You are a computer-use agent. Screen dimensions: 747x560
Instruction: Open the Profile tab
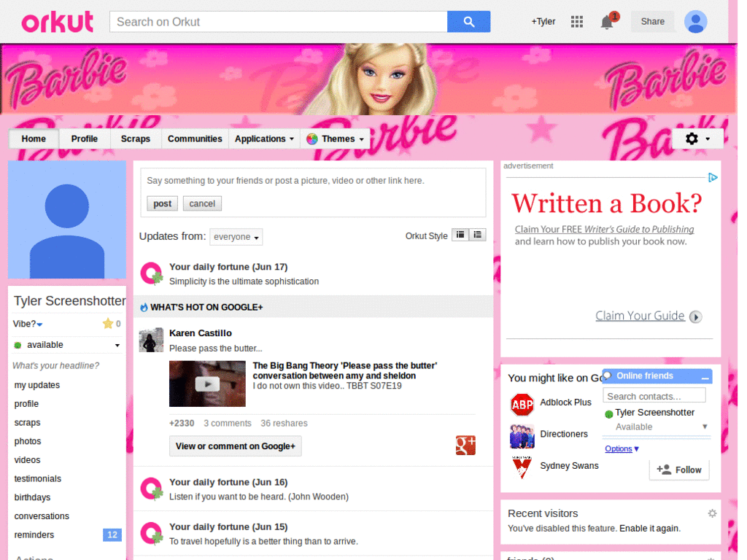coord(85,139)
